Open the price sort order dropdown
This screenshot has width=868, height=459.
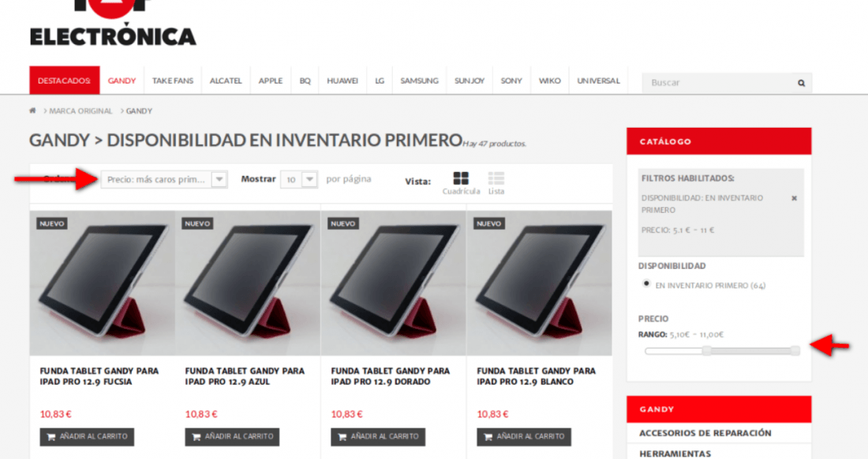pyautogui.click(x=164, y=179)
